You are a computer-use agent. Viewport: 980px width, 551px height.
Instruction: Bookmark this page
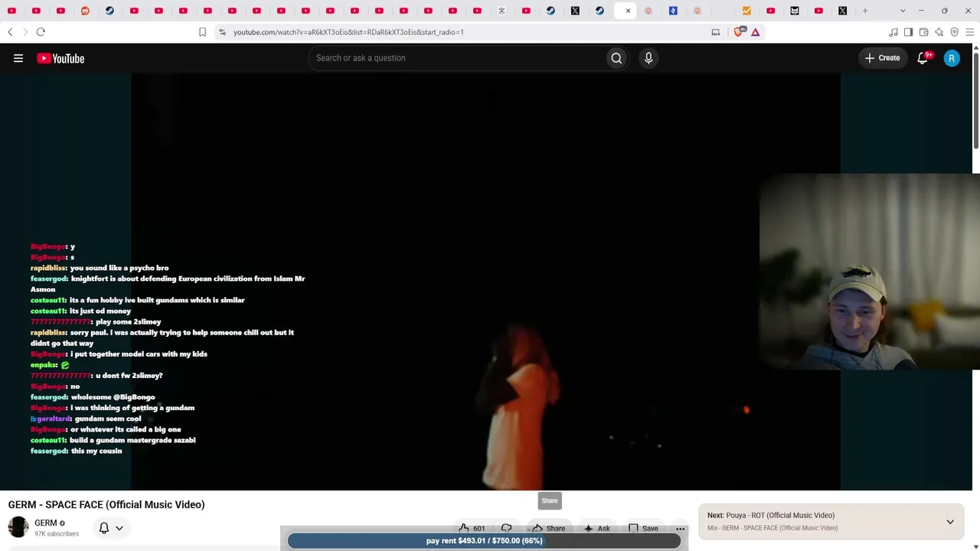point(202,32)
